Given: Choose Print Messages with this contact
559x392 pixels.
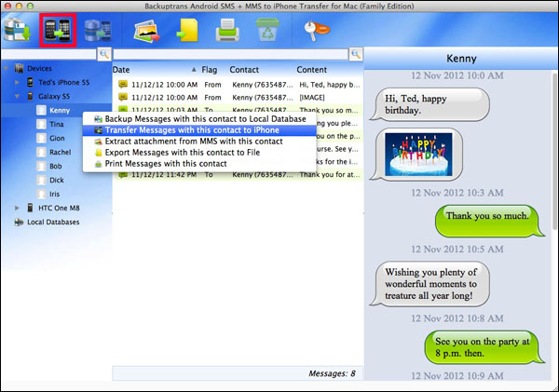Looking at the screenshot, I should pyautogui.click(x=199, y=164).
